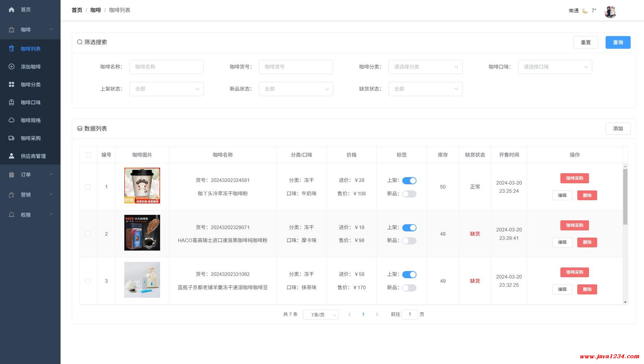Open the 缺货状态 filter dropdown
Image resolution: width=644 pixels, height=364 pixels.
point(425,89)
